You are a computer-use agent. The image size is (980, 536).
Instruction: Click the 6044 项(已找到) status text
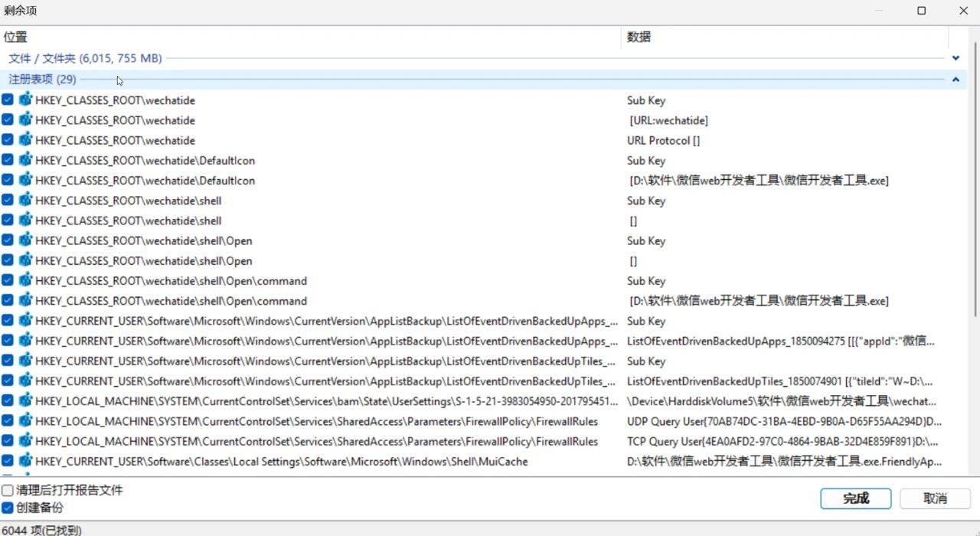coord(42,529)
